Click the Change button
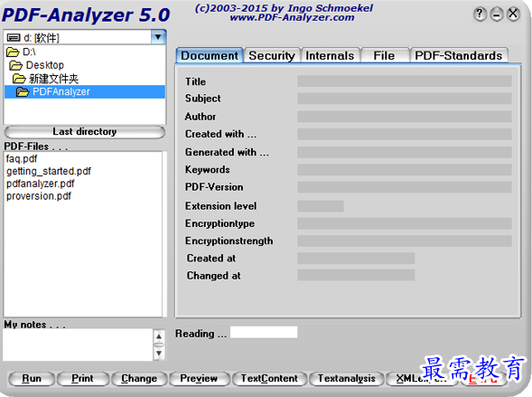This screenshot has width=532, height=397. point(139,379)
